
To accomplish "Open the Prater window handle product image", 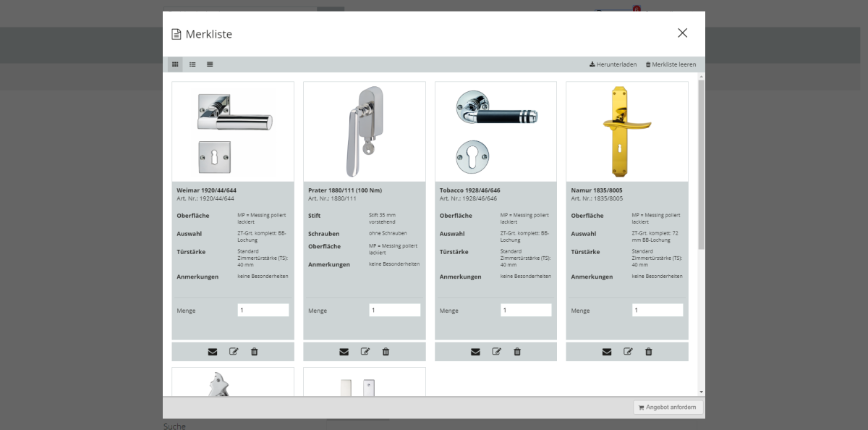I will [x=365, y=132].
